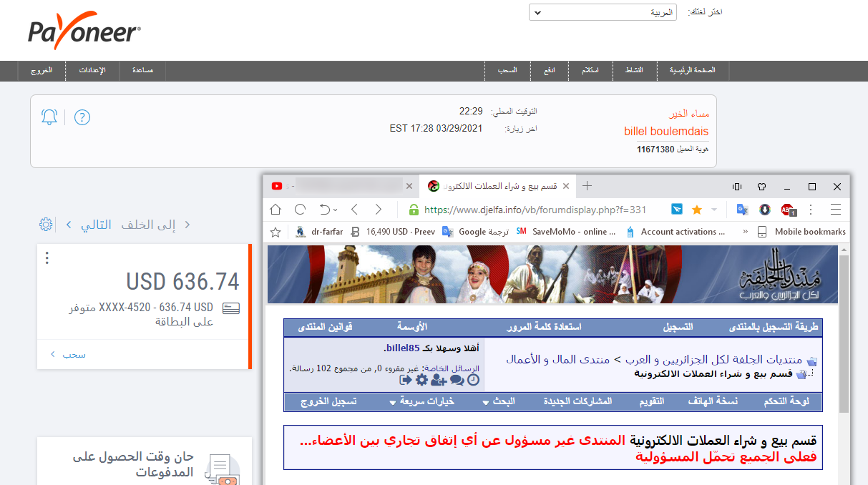Image resolution: width=868 pixels, height=485 pixels.
Task: Open the forum profile settings gear icon
Action: (x=421, y=381)
